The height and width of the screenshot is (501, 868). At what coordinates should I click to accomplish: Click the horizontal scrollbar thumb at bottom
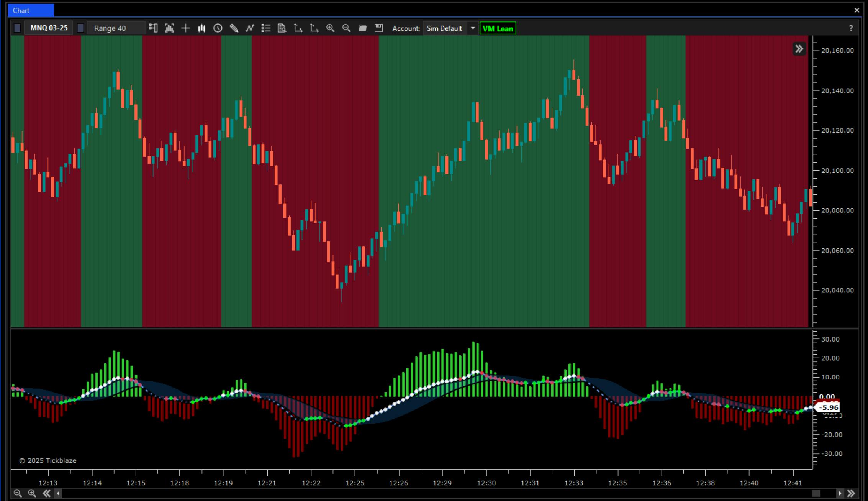click(x=816, y=493)
